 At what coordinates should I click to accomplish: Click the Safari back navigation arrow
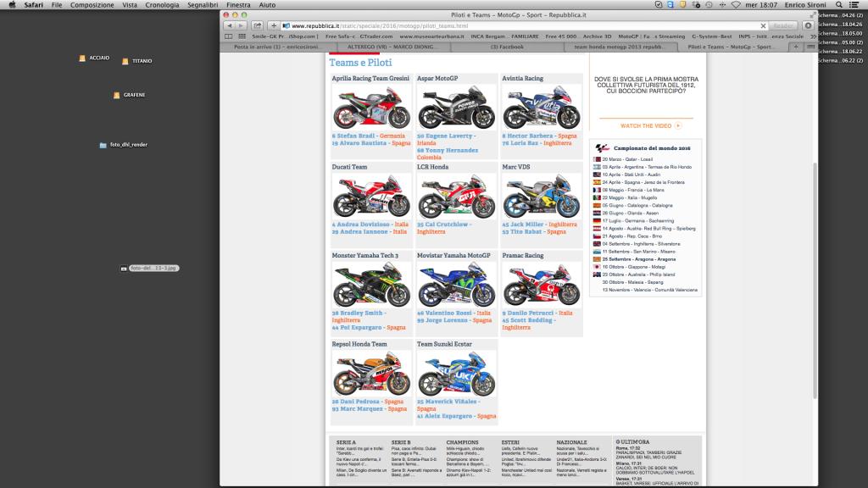pyautogui.click(x=230, y=25)
